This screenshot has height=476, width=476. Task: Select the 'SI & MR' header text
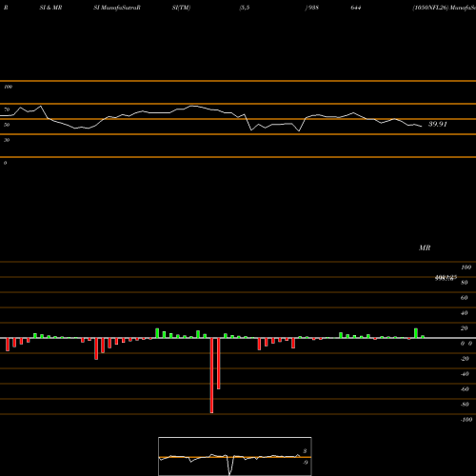(50, 8)
